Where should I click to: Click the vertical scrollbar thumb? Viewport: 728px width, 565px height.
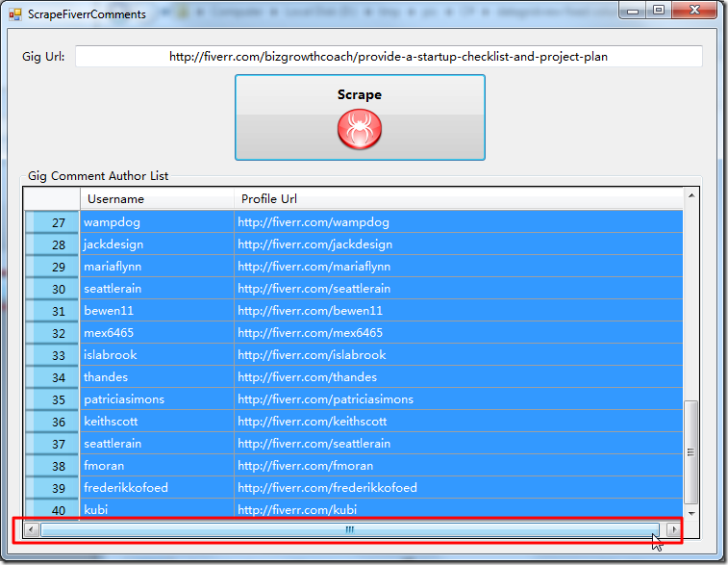[x=691, y=452]
